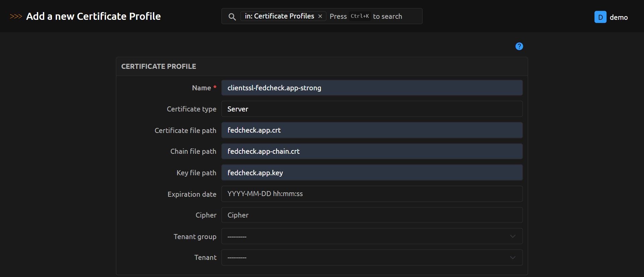Open help via the blue question mark
Viewport: 644px width, 277px height.
tap(519, 46)
